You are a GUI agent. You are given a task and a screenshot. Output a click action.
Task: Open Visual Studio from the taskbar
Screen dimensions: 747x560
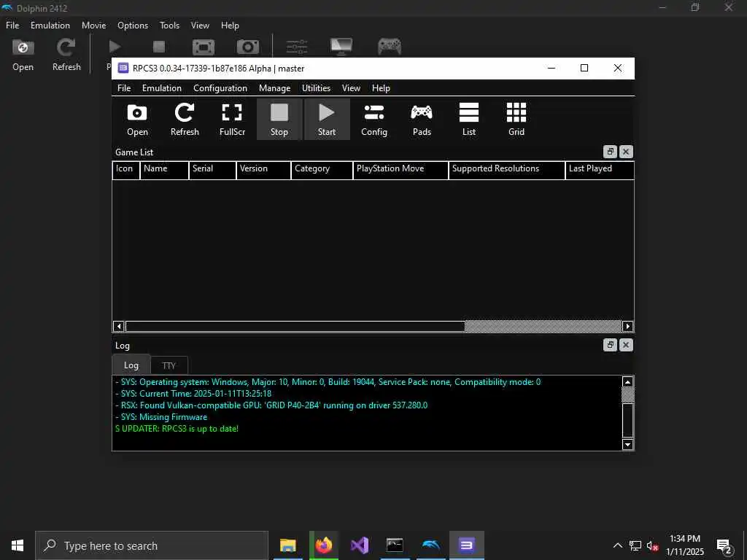[360, 545]
